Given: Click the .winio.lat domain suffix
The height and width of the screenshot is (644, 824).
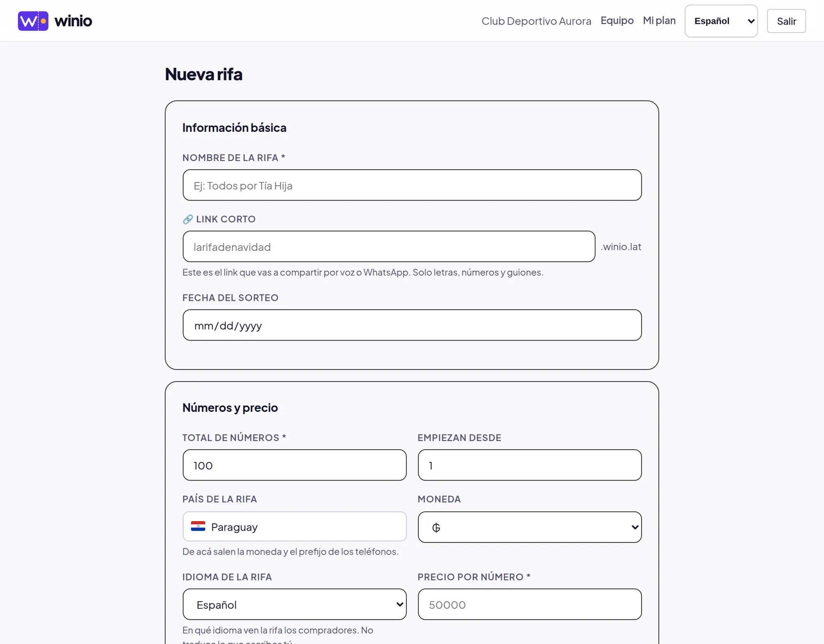Looking at the screenshot, I should coord(621,247).
